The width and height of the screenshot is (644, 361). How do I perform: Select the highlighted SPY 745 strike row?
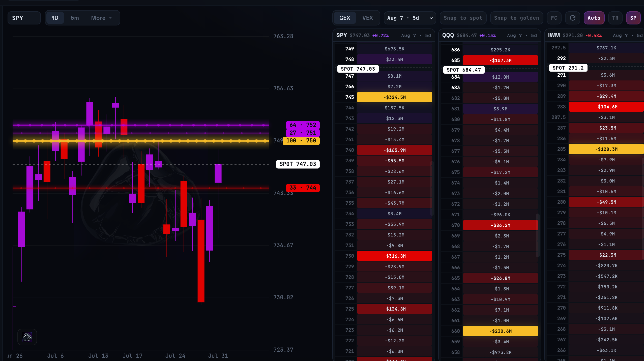click(x=384, y=97)
